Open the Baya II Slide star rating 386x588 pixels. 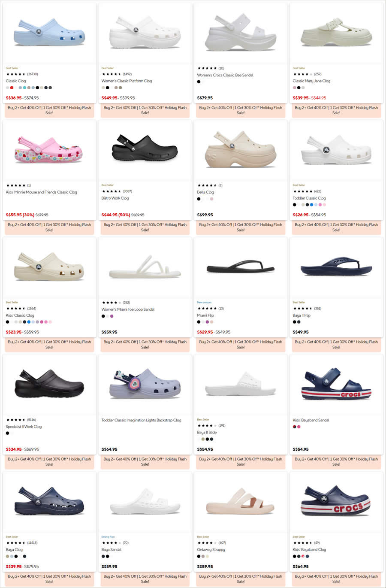click(207, 426)
